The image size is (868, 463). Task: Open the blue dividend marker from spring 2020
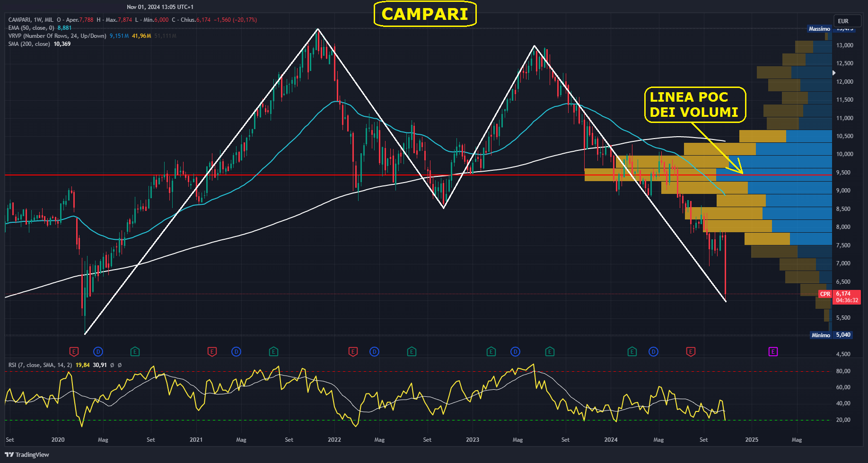[x=98, y=351]
